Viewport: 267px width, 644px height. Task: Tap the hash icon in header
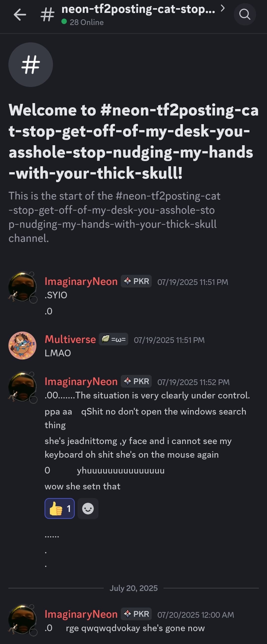(x=47, y=15)
